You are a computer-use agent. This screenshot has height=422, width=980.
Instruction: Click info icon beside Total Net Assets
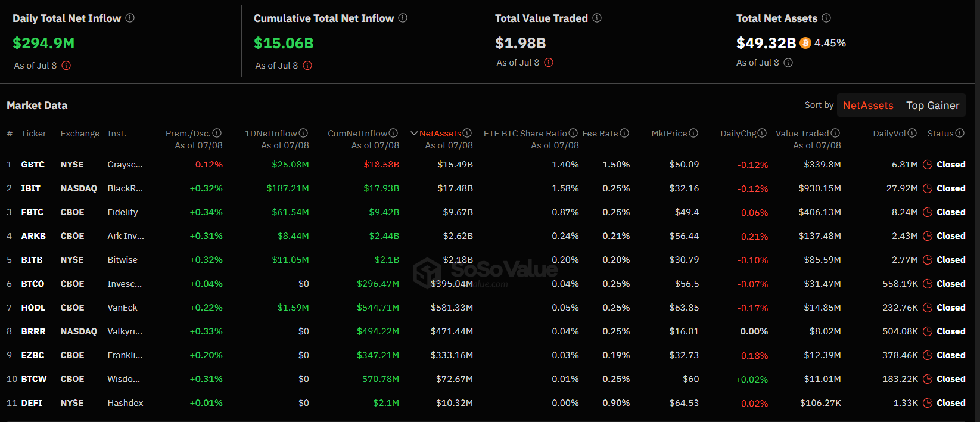(x=826, y=18)
